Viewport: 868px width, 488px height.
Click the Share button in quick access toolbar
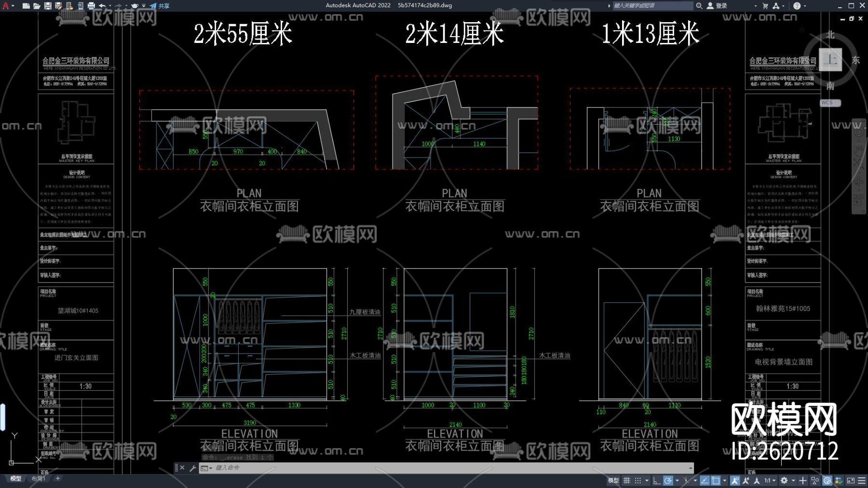160,6
